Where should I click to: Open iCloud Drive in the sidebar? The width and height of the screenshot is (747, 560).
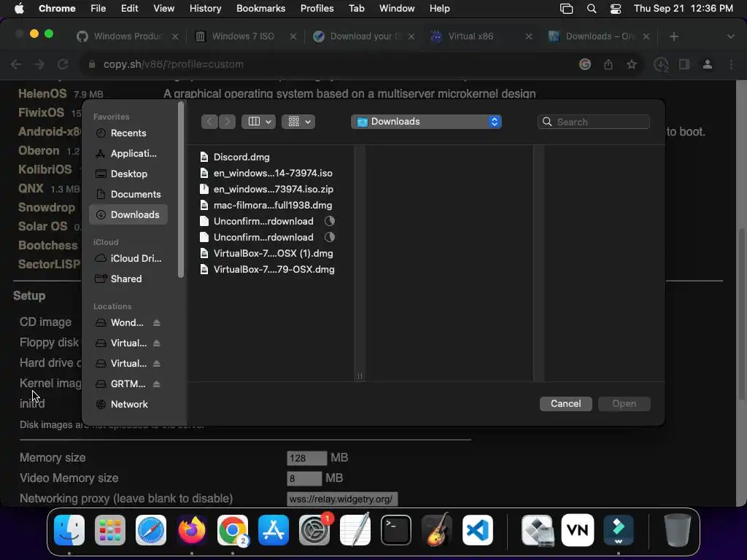128,258
